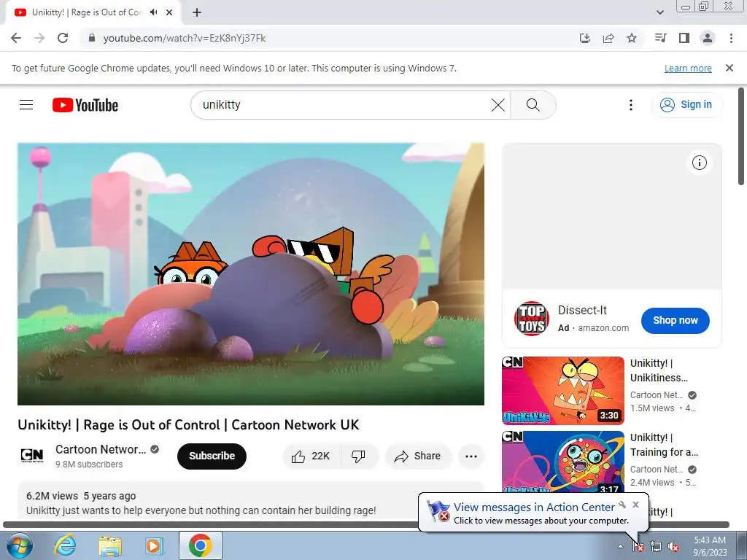Go back to the previous page

point(16,38)
